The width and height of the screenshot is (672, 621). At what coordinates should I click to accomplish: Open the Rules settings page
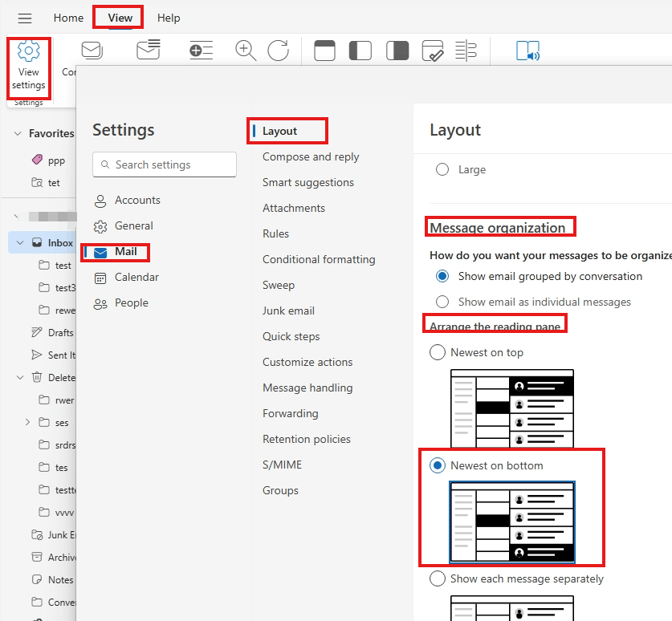point(275,233)
